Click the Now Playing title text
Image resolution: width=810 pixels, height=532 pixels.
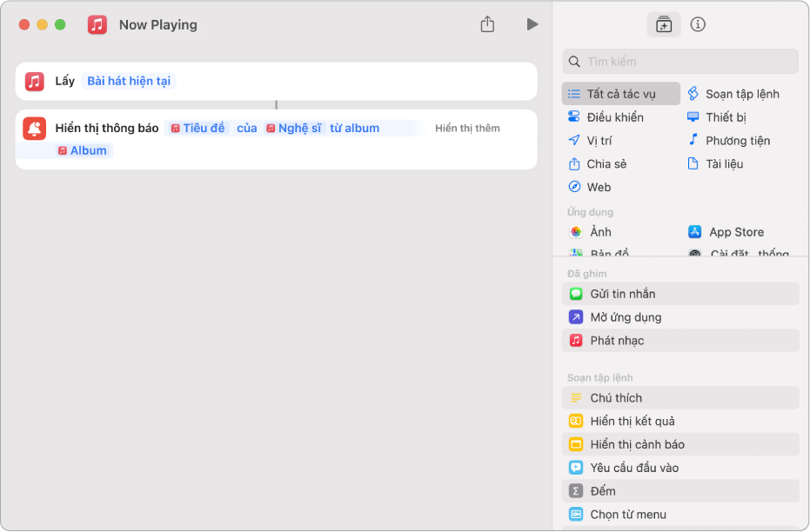pyautogui.click(x=158, y=24)
